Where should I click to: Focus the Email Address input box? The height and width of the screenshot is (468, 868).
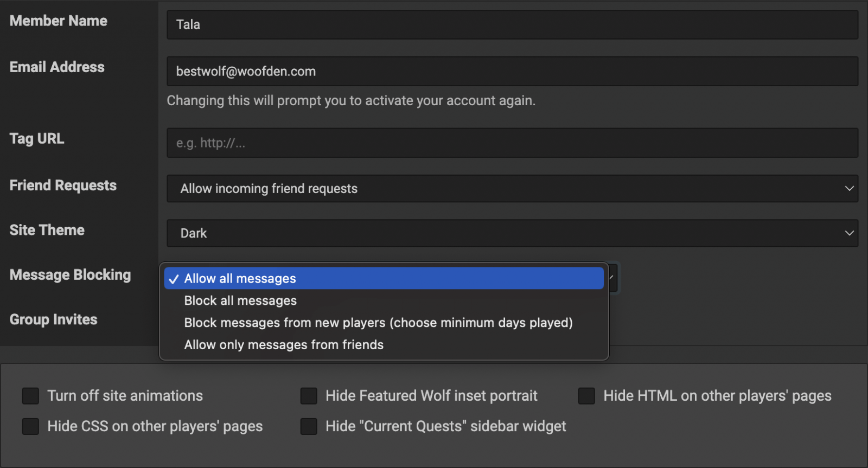(x=512, y=72)
